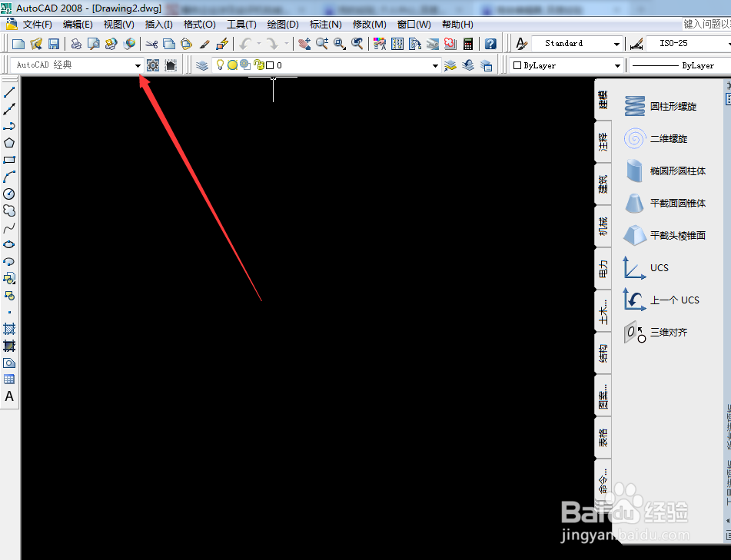This screenshot has width=731, height=560.
Task: Open the 修改(M) menu
Action: (369, 25)
